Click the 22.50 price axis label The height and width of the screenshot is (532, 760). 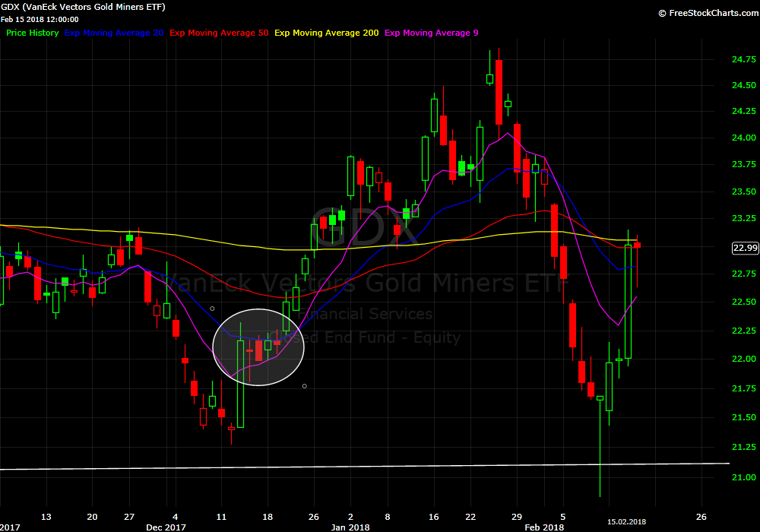click(743, 302)
